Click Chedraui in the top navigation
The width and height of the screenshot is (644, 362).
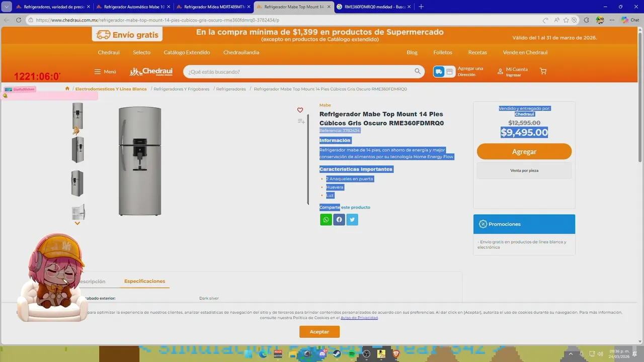pyautogui.click(x=109, y=52)
